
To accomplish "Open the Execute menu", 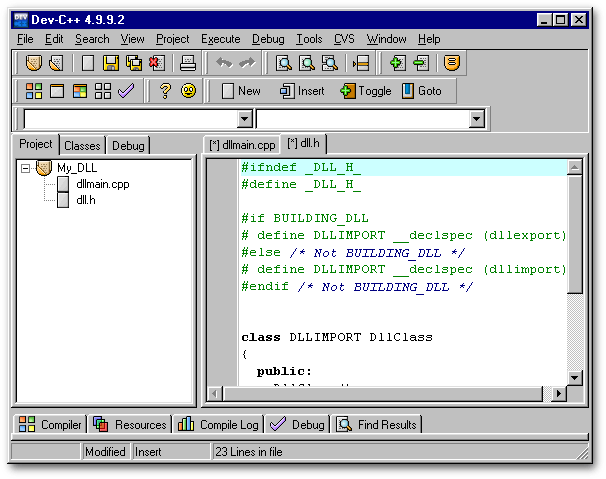I will pos(220,39).
